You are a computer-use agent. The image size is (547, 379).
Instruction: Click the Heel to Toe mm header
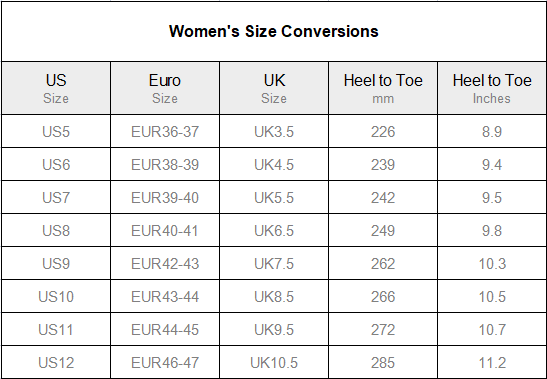tap(383, 88)
